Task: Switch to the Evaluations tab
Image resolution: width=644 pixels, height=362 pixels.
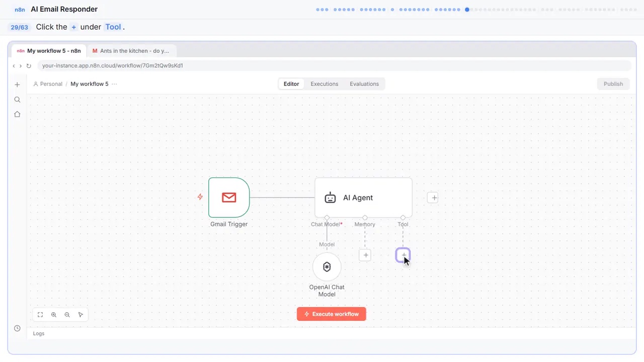Action: [x=364, y=84]
